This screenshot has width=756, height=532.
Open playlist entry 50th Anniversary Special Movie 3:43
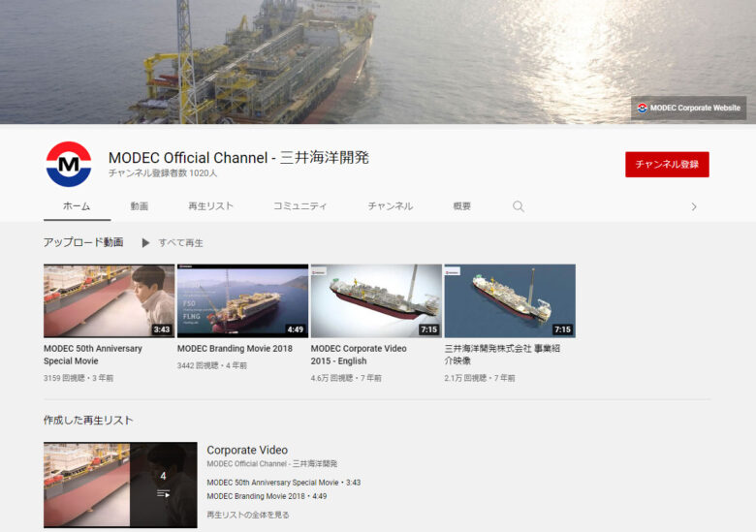pos(283,483)
